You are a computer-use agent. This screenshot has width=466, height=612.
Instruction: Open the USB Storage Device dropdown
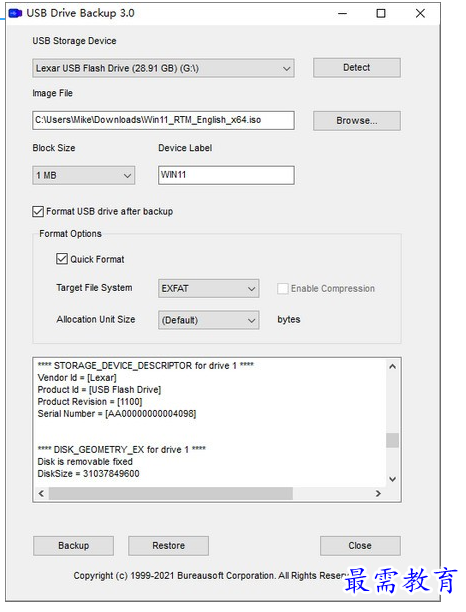(x=163, y=68)
